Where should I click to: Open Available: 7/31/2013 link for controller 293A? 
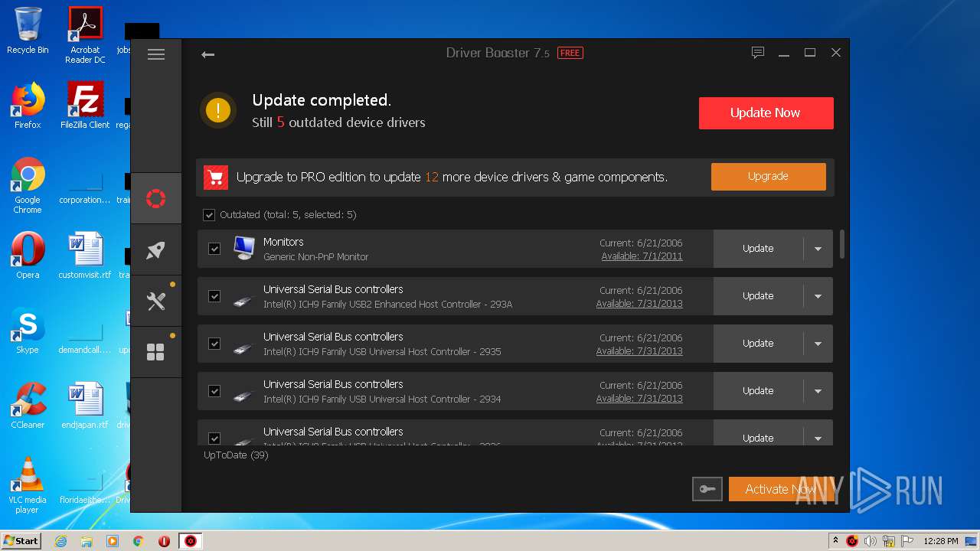click(x=639, y=304)
